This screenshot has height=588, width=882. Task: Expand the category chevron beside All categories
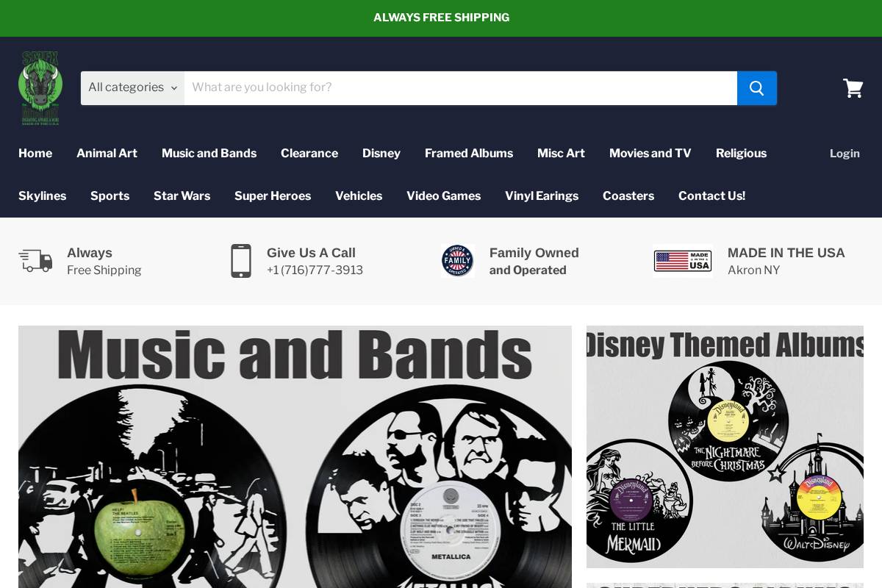174,88
